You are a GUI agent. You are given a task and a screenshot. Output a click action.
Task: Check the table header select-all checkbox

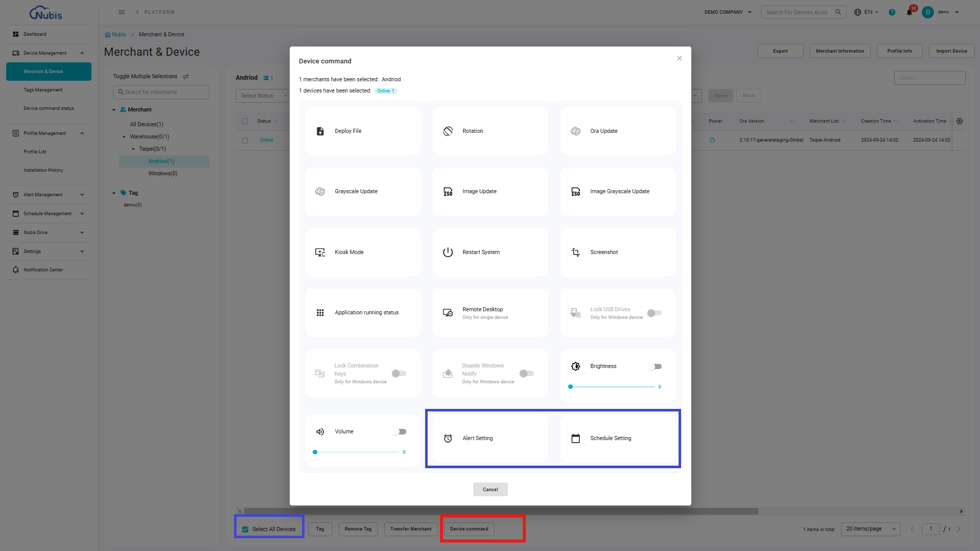pyautogui.click(x=245, y=121)
